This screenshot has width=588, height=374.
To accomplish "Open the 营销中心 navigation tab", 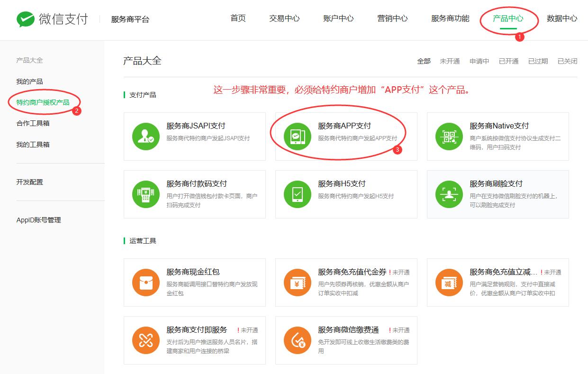I will (392, 18).
